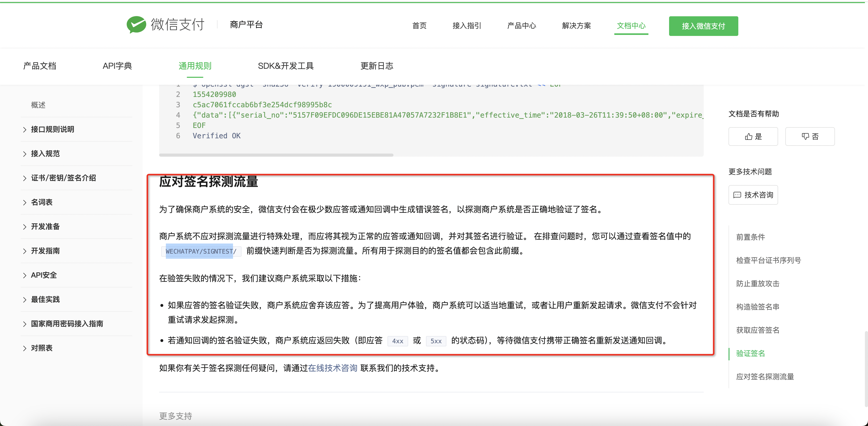Click 产品中心 in top navigation

click(521, 26)
